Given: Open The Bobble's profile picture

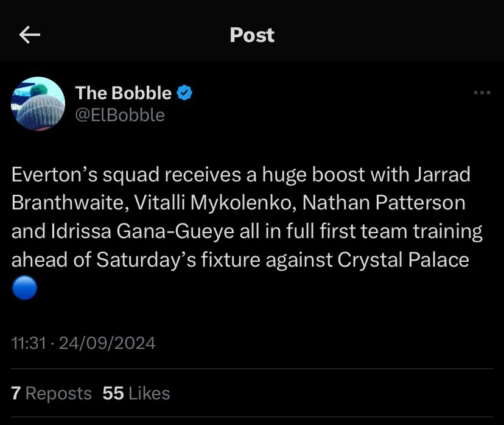Looking at the screenshot, I should 38,104.
